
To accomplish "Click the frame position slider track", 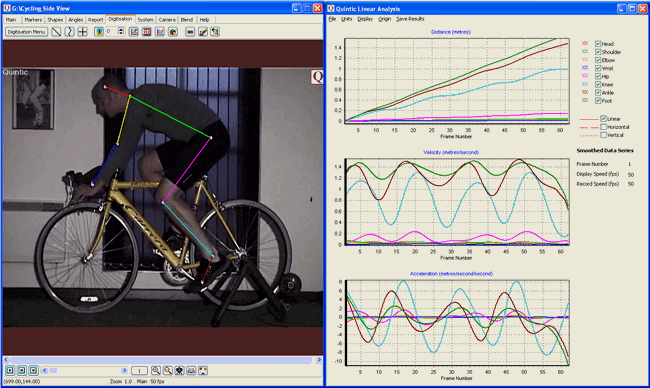I will click(85, 371).
